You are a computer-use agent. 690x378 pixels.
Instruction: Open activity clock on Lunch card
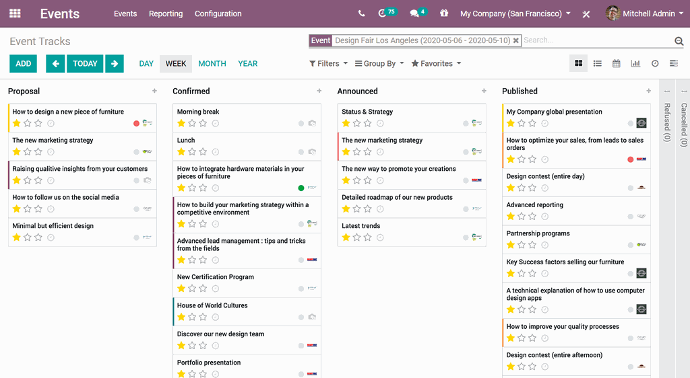coord(215,152)
